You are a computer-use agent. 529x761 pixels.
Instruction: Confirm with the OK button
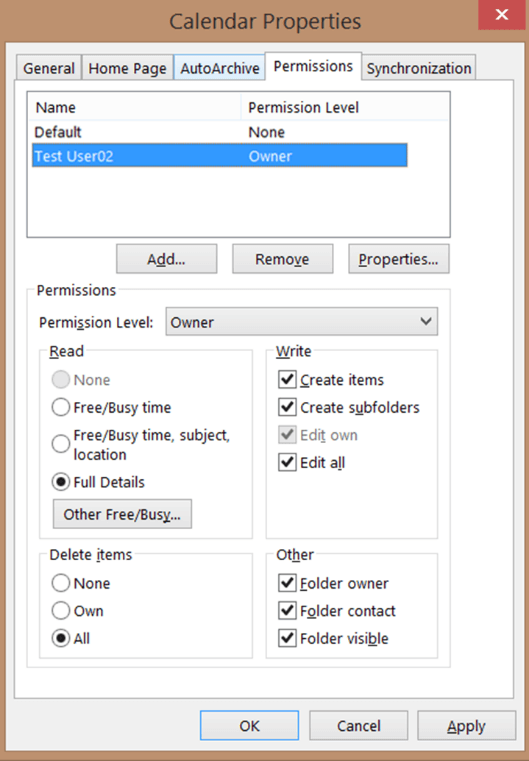click(x=249, y=726)
